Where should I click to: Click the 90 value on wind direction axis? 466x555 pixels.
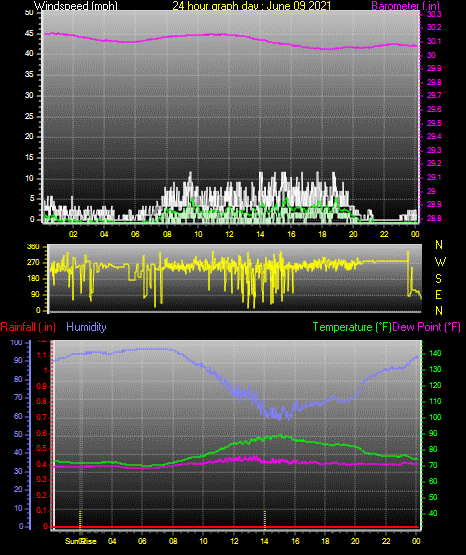point(35,294)
